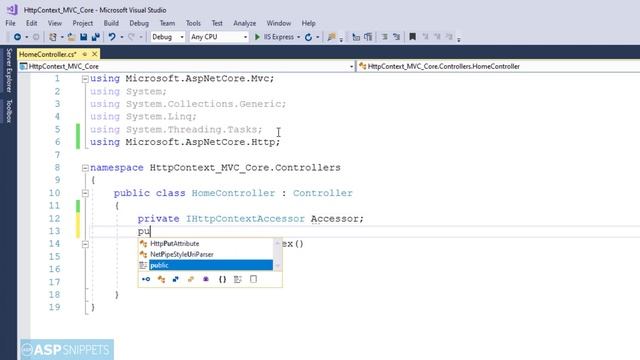Pin the HomeController.cs tab

point(84,54)
